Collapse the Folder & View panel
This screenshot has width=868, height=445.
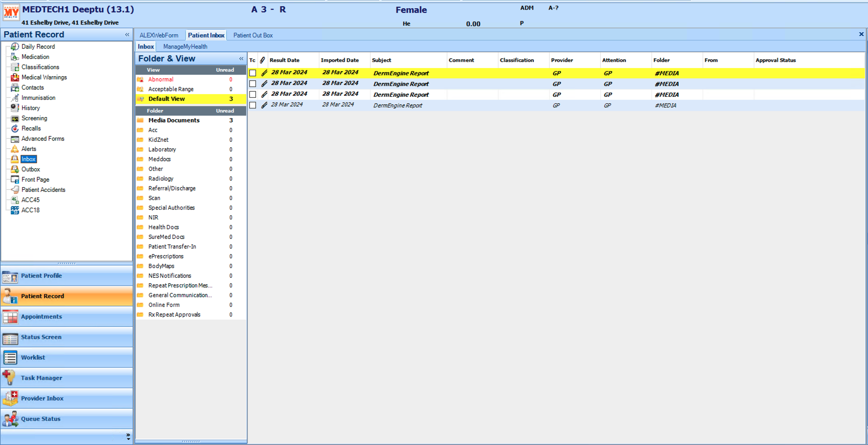coord(241,59)
